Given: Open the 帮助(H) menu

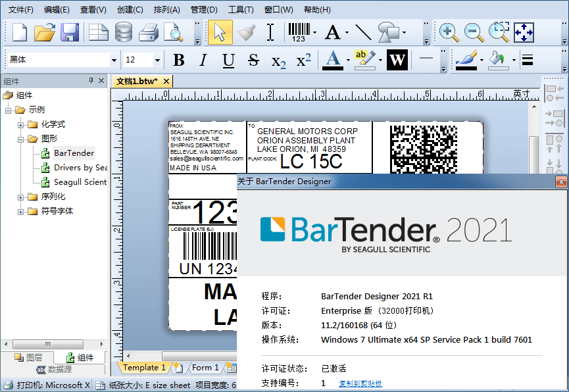Looking at the screenshot, I should tap(317, 10).
